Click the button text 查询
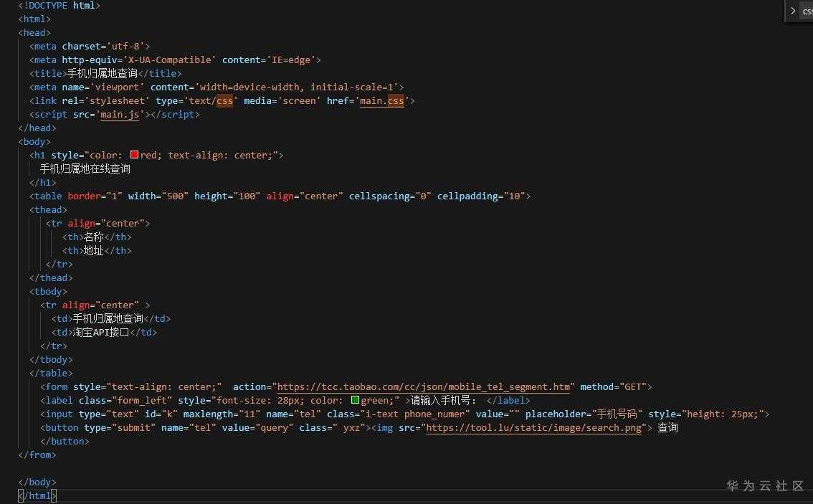Viewport: 813px width, 504px height. click(x=668, y=427)
